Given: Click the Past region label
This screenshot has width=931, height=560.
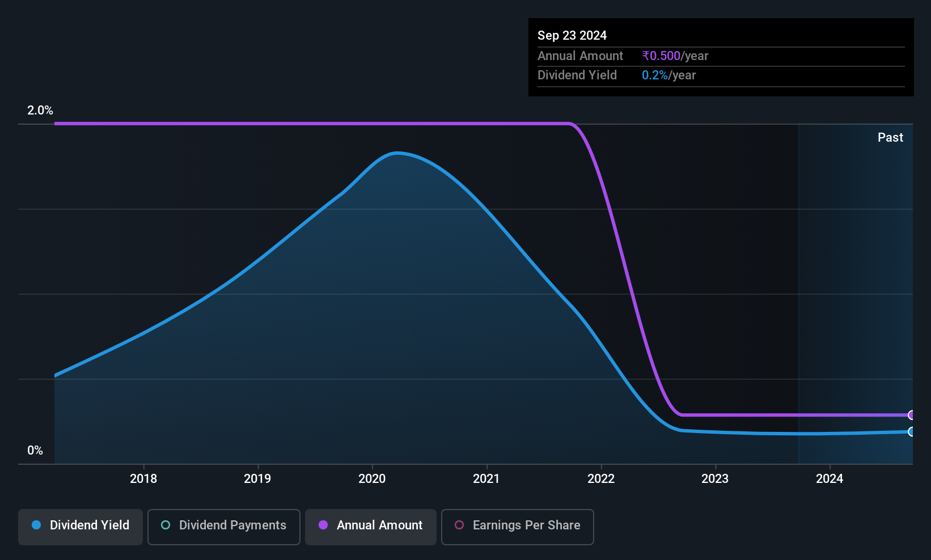Looking at the screenshot, I should (890, 137).
